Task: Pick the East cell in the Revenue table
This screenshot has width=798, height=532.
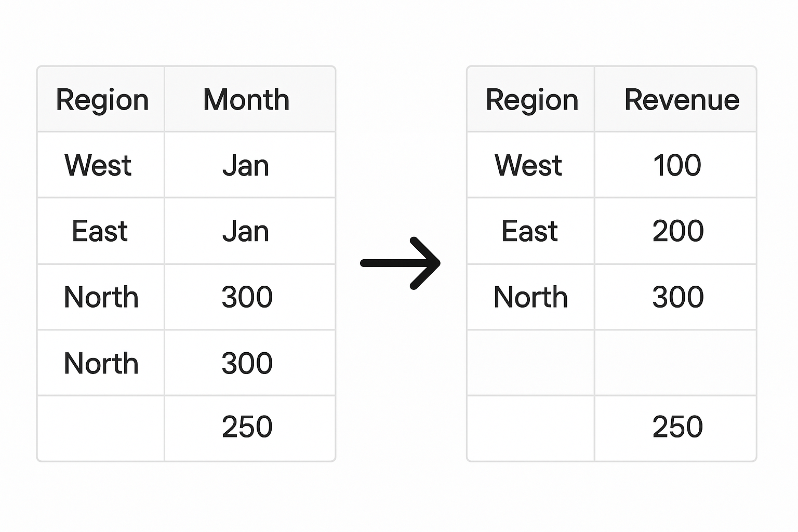Action: click(529, 231)
